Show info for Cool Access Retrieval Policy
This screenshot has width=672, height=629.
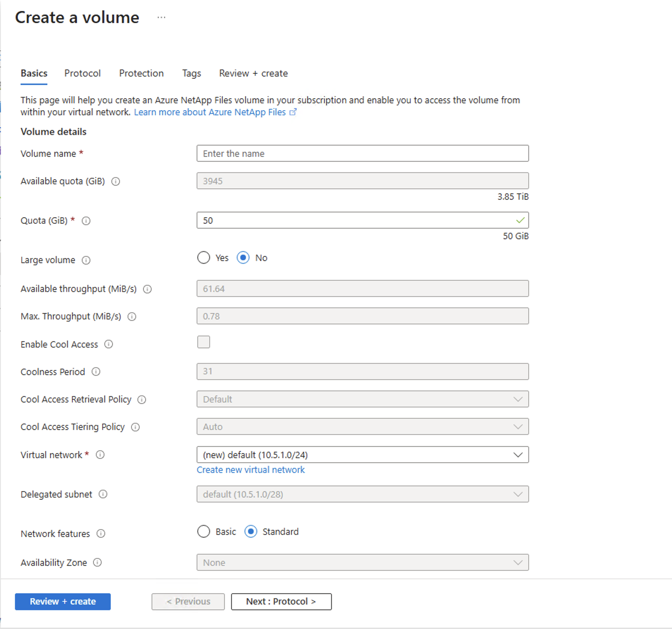pyautogui.click(x=142, y=400)
